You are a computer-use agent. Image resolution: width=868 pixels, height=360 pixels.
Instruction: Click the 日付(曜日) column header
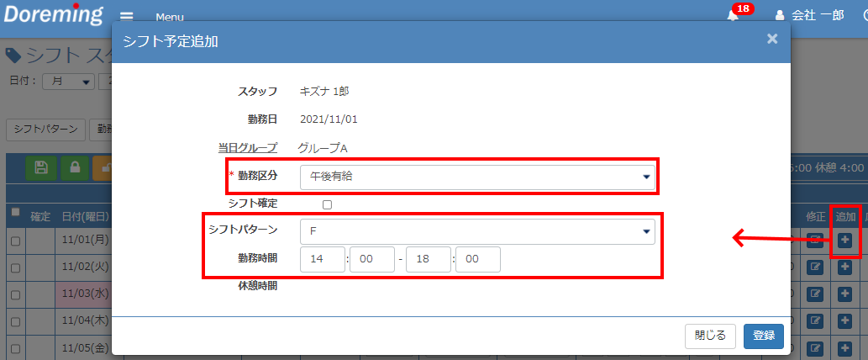point(85,216)
